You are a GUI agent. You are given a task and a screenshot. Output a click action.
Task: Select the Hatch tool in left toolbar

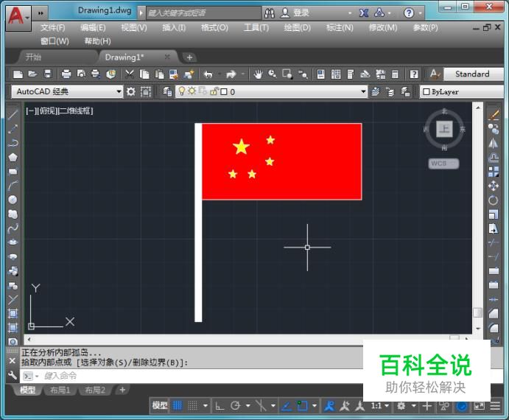point(13,313)
